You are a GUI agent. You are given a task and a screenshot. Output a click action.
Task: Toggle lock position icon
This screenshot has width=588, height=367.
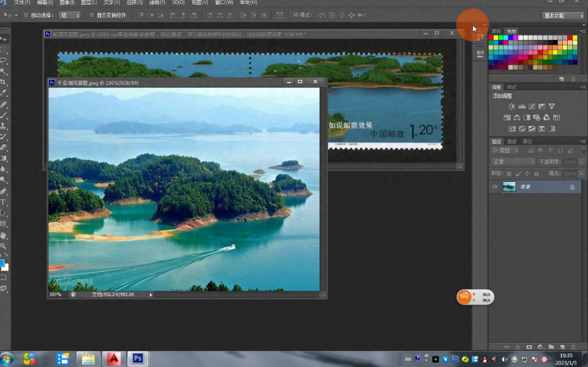pos(527,173)
